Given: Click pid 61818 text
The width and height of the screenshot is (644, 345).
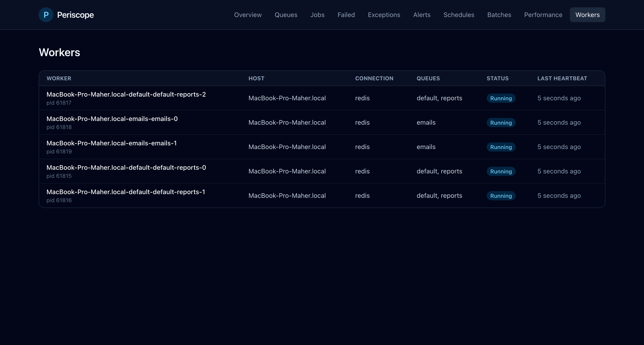Looking at the screenshot, I should (x=59, y=127).
